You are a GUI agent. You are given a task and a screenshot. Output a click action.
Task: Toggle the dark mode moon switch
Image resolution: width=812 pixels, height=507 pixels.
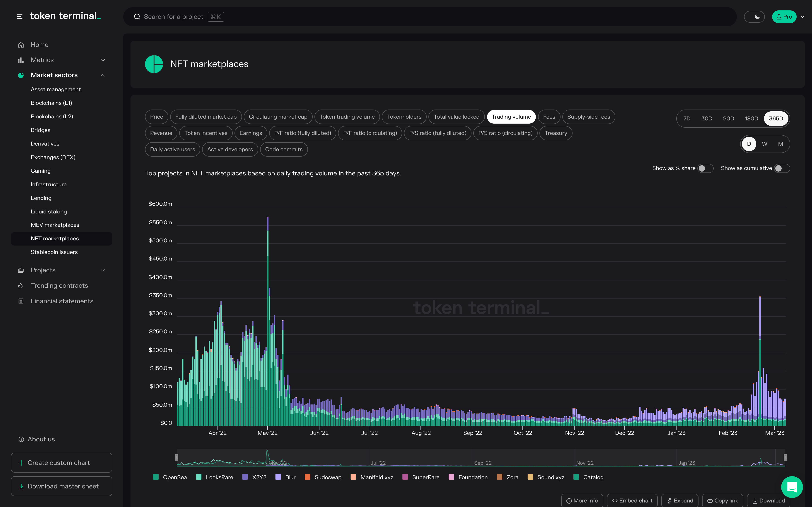[x=754, y=17]
